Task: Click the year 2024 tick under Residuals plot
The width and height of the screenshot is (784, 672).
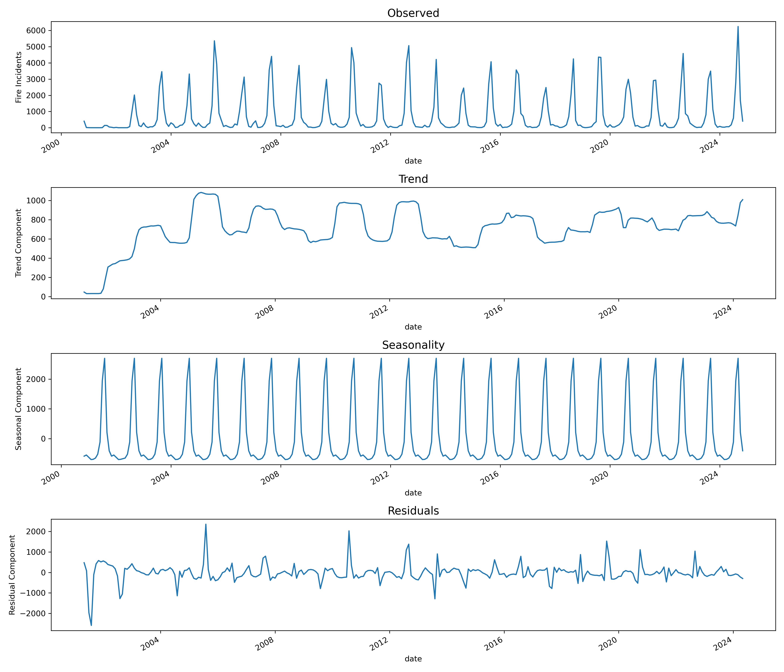Action: pos(723,644)
